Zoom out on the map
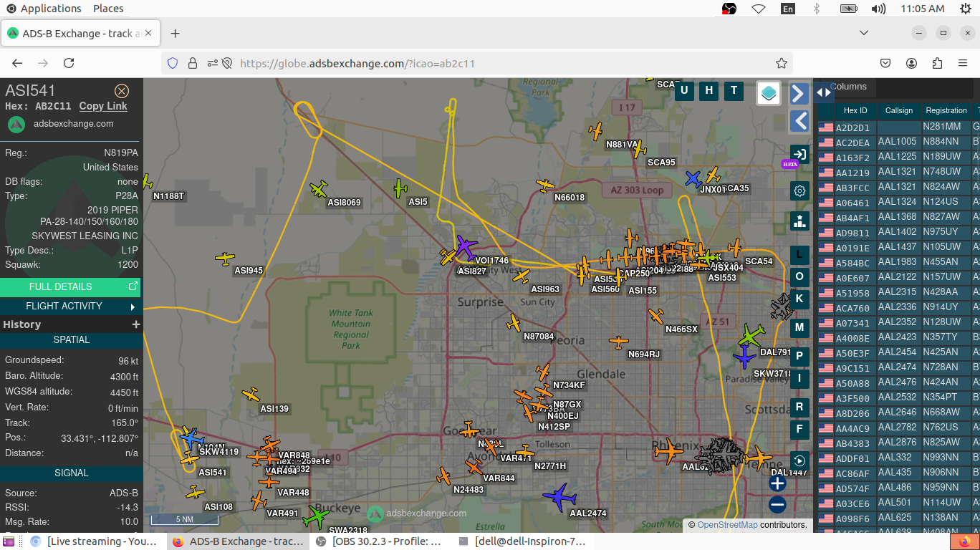 tap(777, 505)
